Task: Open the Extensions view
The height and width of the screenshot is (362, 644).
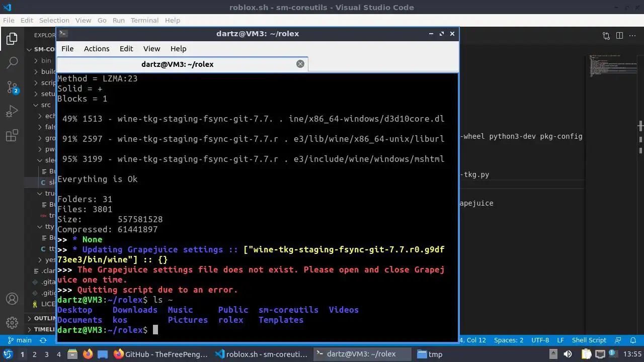Action: (12, 135)
